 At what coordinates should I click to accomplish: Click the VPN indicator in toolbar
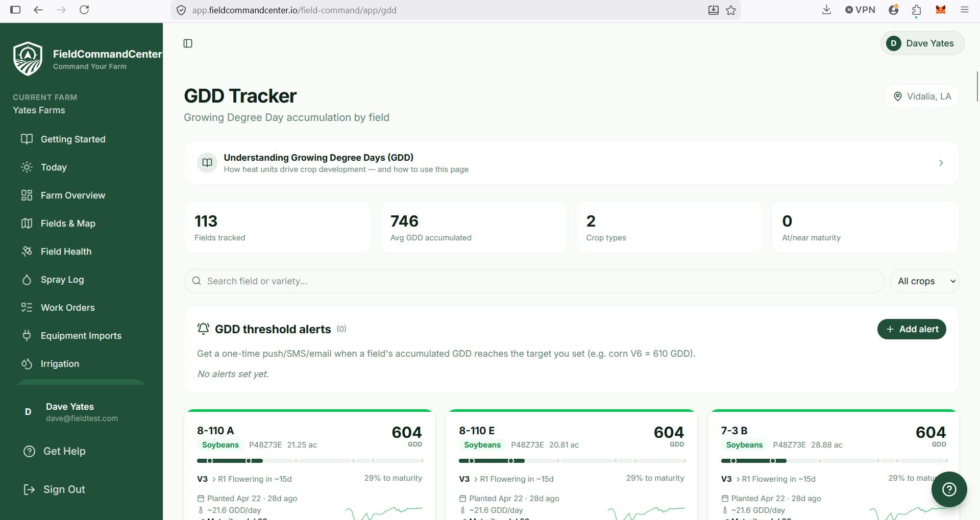[x=860, y=10]
